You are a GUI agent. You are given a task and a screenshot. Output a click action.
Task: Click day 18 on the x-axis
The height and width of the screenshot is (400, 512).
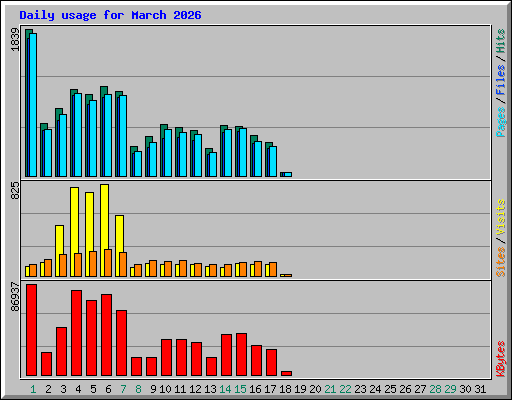pyautogui.click(x=285, y=389)
